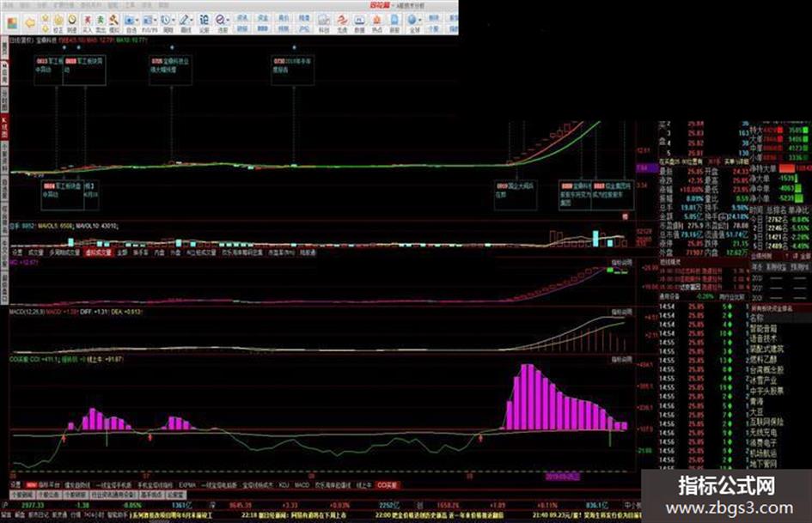
Task: Click 指标说明 on the MD indicator panel
Action: (622, 263)
